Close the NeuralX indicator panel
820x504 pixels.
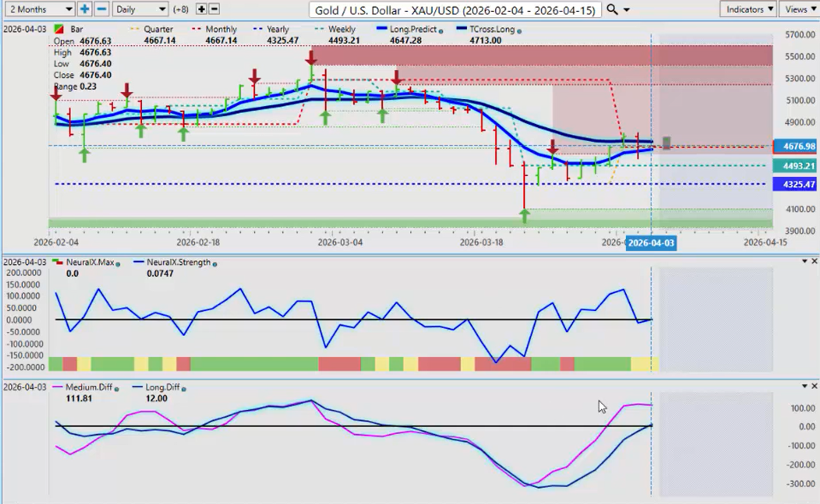814,261
